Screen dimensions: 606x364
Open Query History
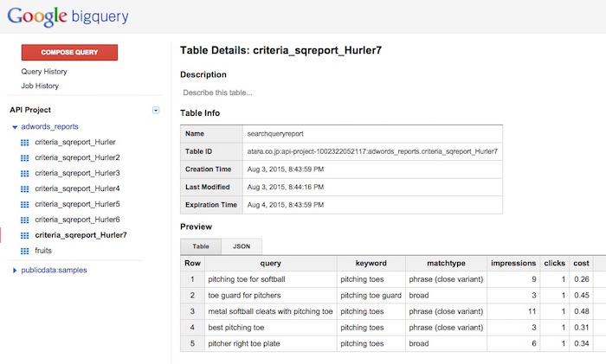coord(44,72)
